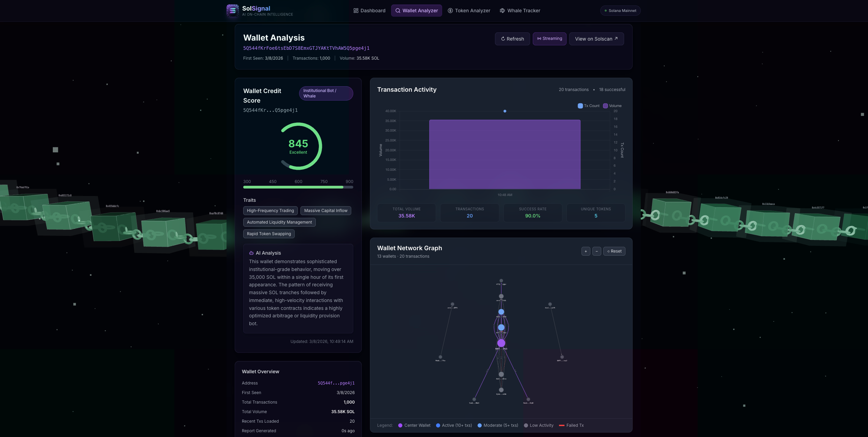Image resolution: width=868 pixels, height=437 pixels.
Task: Toggle Volume series in chart legend
Action: (x=605, y=106)
